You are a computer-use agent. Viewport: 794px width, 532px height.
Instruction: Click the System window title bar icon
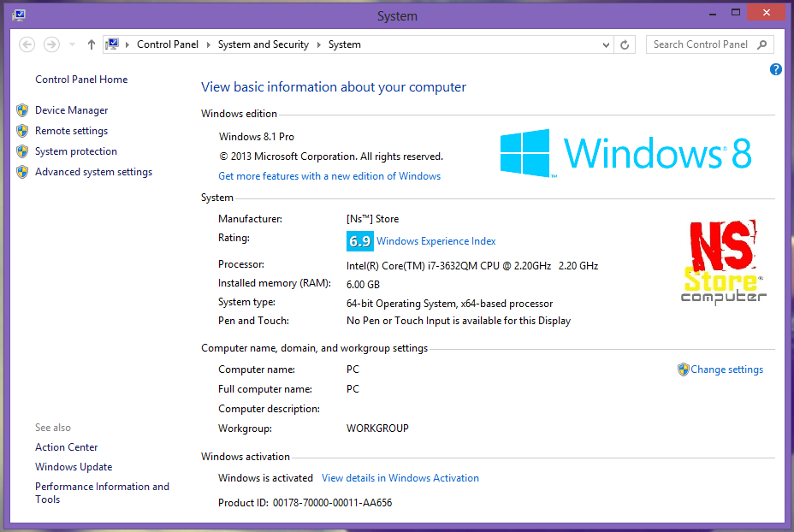pyautogui.click(x=19, y=15)
